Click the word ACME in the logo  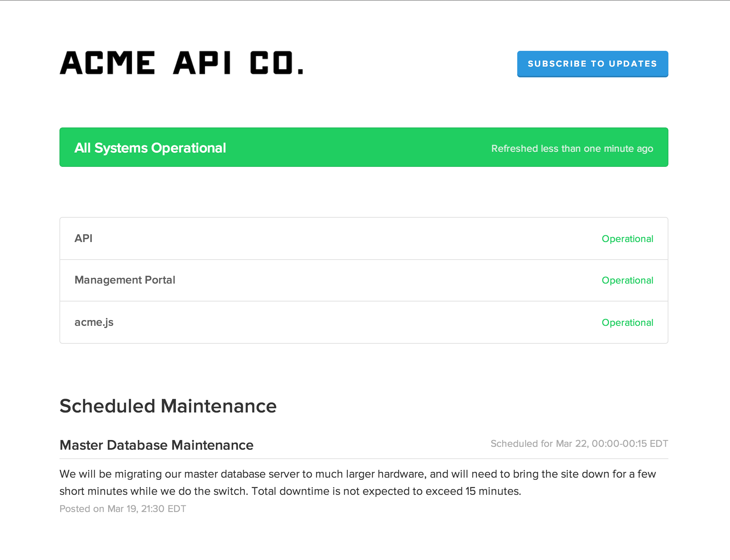(x=107, y=63)
